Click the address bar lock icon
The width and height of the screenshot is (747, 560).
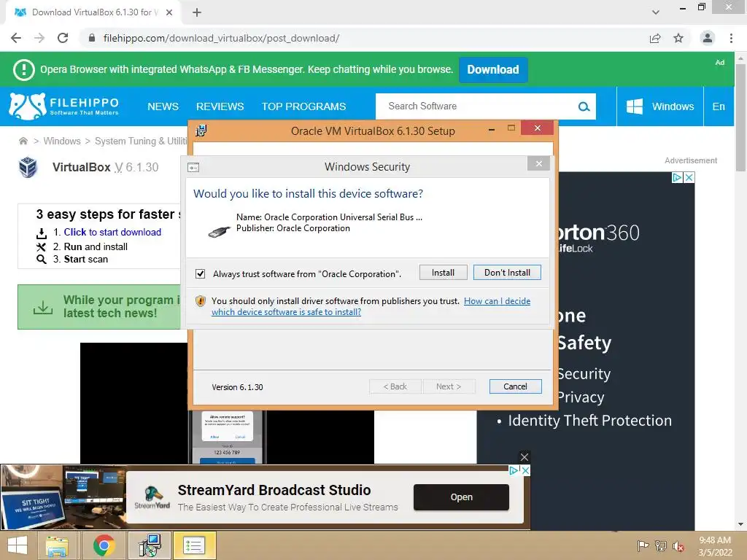[92, 38]
